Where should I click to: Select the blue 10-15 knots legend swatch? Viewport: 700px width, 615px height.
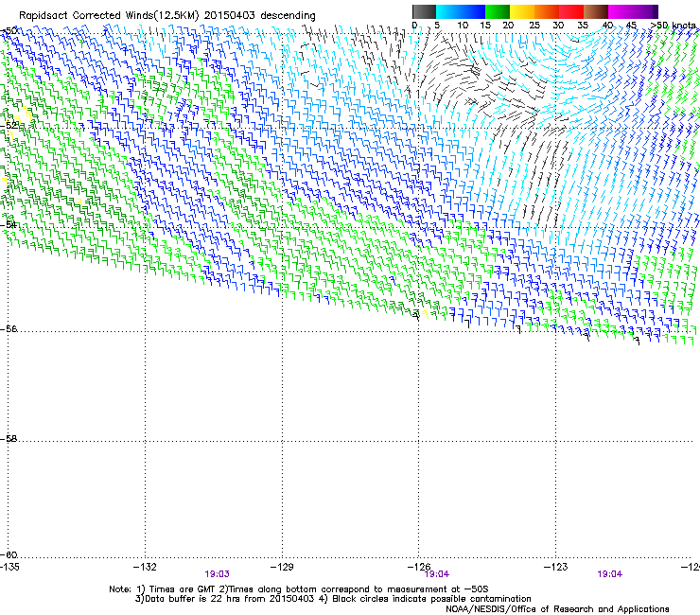click(x=473, y=11)
